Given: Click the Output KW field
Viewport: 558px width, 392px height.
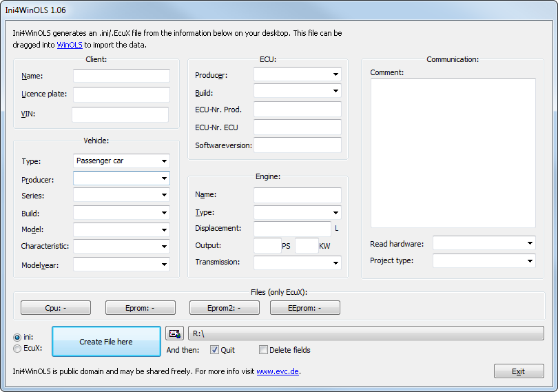Looking at the screenshot, I should pyautogui.click(x=307, y=246).
